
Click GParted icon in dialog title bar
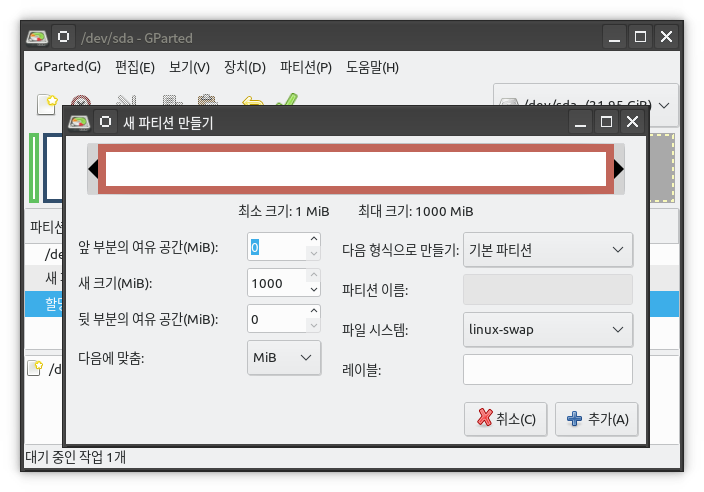[79, 122]
